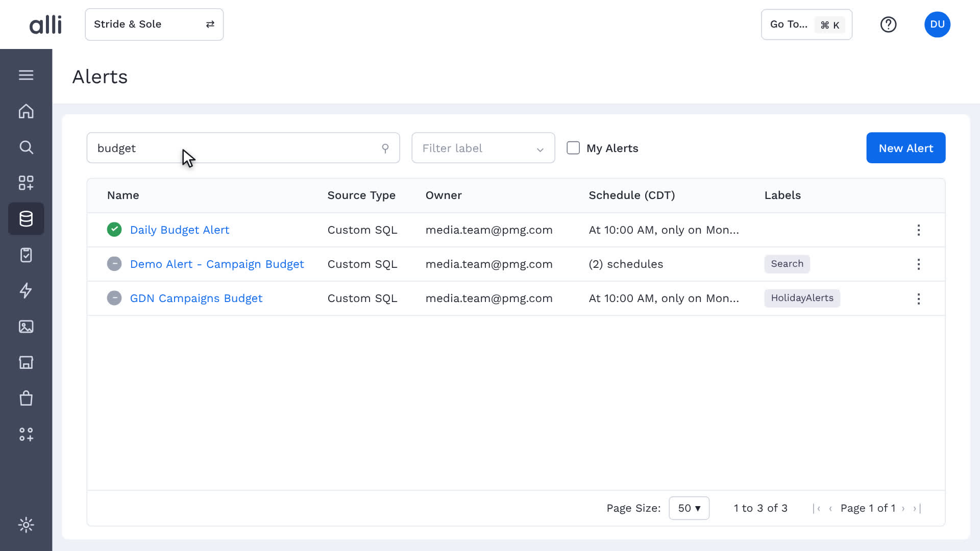The image size is (980, 551).
Task: Create a New Alert
Action: (x=906, y=148)
